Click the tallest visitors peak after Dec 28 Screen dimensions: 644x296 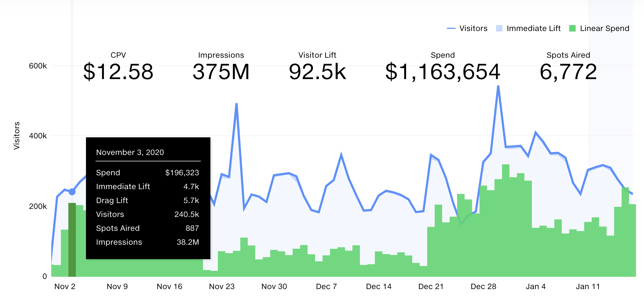point(498,86)
